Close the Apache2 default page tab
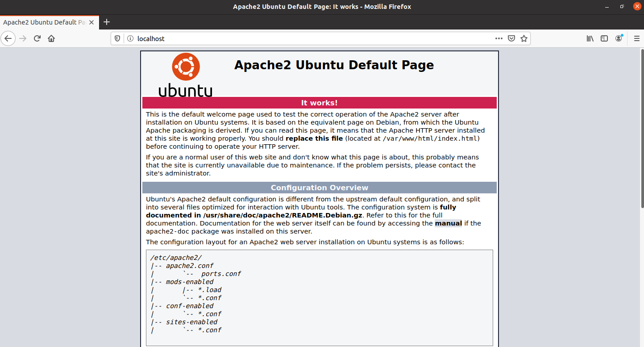The image size is (644, 347). click(x=92, y=22)
